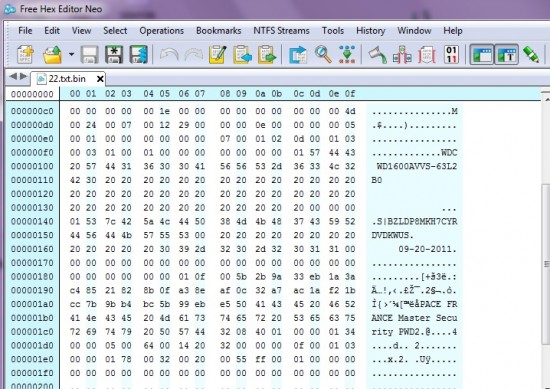Toggle the text pane view button

(x=507, y=55)
